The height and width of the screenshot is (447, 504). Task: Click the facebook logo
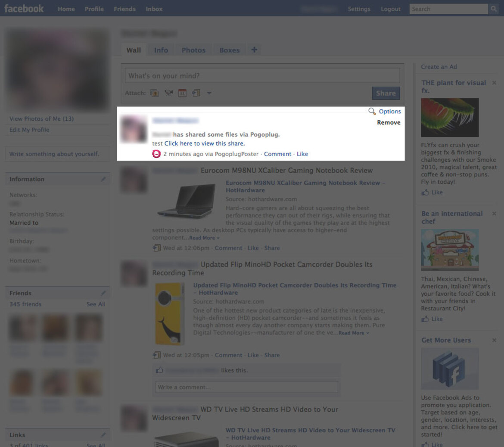click(24, 8)
